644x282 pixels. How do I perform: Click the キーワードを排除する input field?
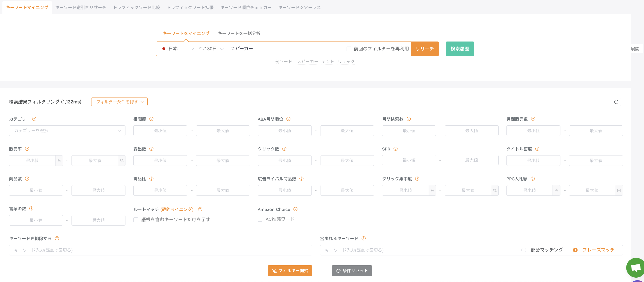[x=160, y=250]
